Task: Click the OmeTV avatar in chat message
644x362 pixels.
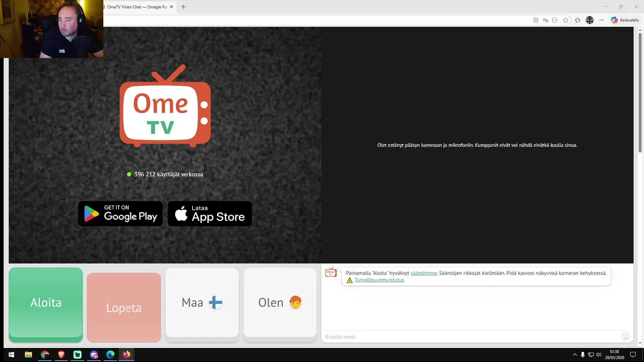Action: (x=331, y=272)
